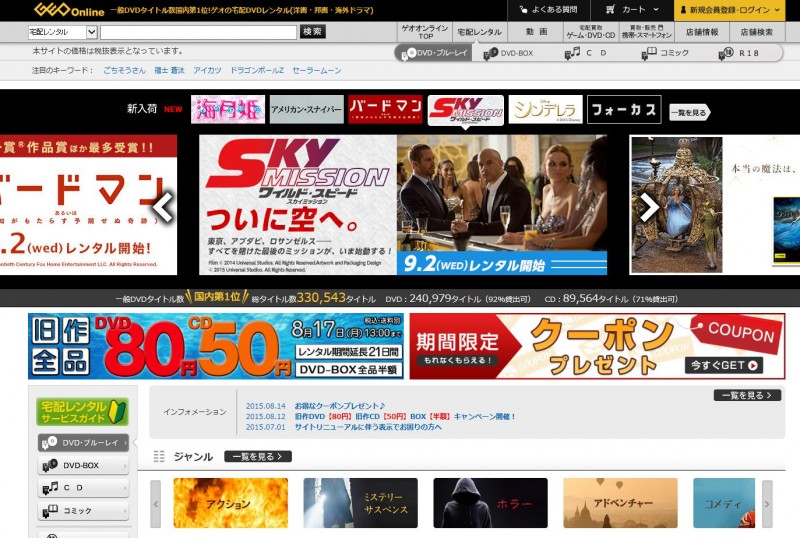This screenshot has width=800, height=538.
Task: Open the 動画 tab
Action: (x=536, y=32)
